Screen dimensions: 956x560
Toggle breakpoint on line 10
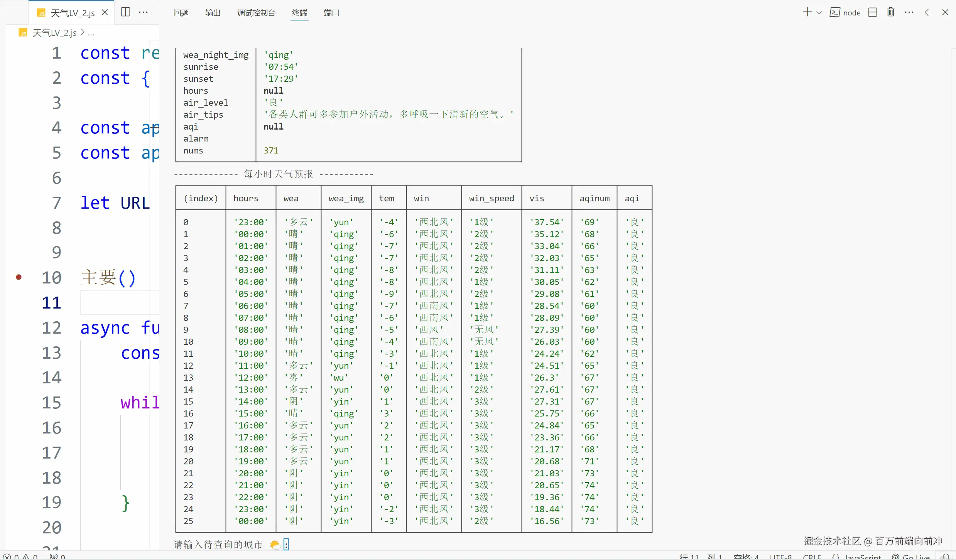pos(19,277)
